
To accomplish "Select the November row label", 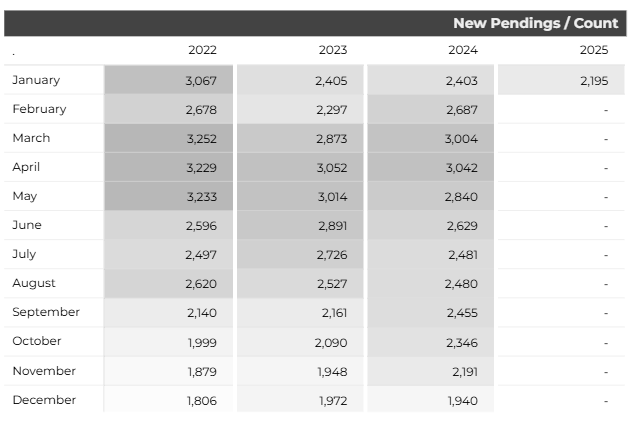I will (x=44, y=371).
